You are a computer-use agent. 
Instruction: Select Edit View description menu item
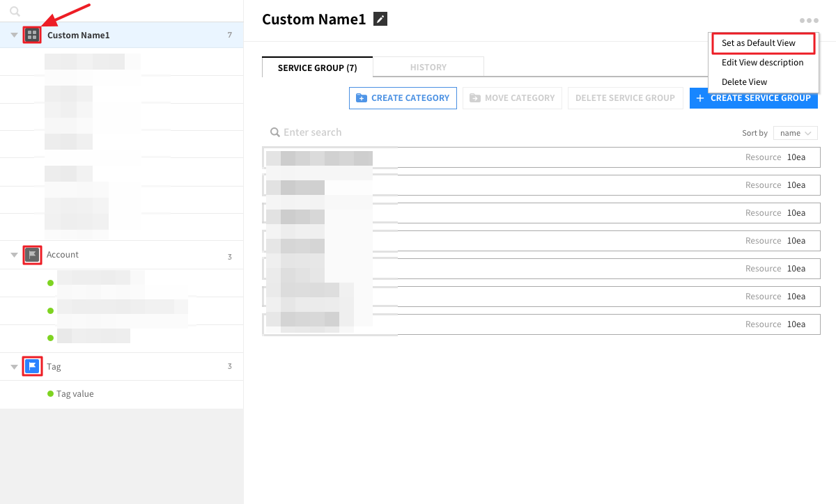click(x=762, y=63)
